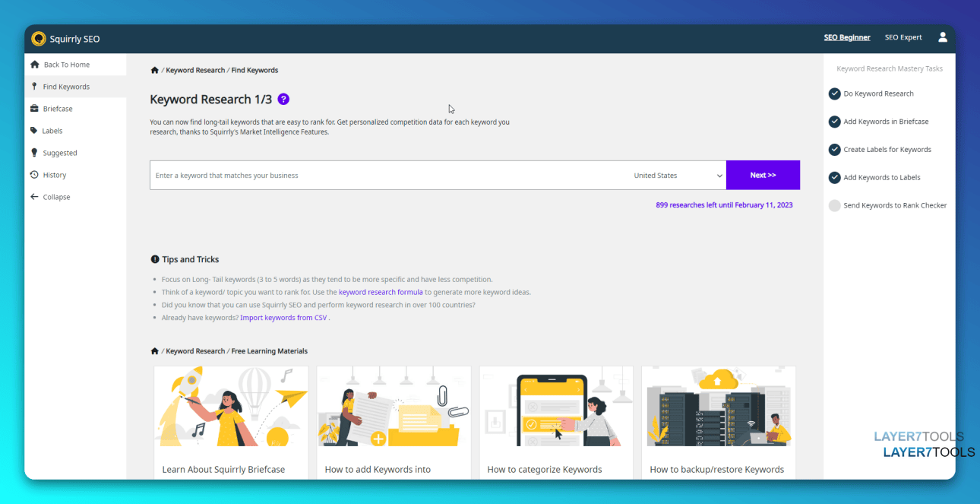The height and width of the screenshot is (504, 980).
Task: Switch to SEO Expert mode
Action: (x=903, y=37)
